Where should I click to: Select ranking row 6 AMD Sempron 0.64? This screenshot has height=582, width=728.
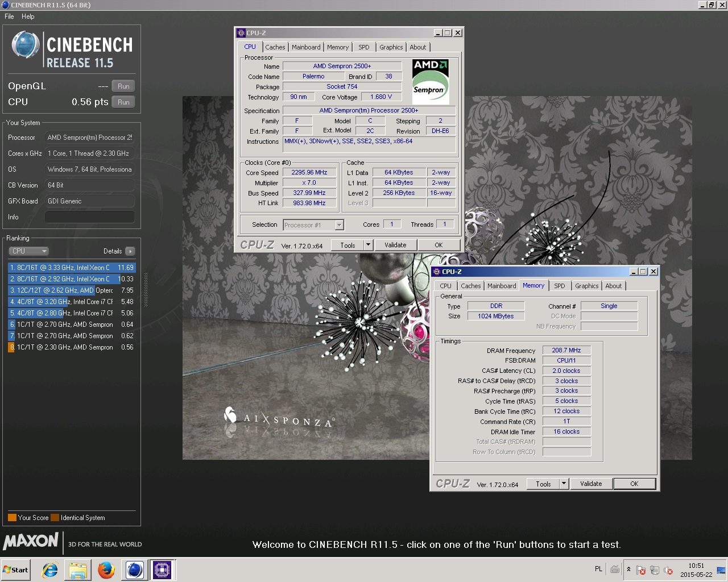pos(72,325)
